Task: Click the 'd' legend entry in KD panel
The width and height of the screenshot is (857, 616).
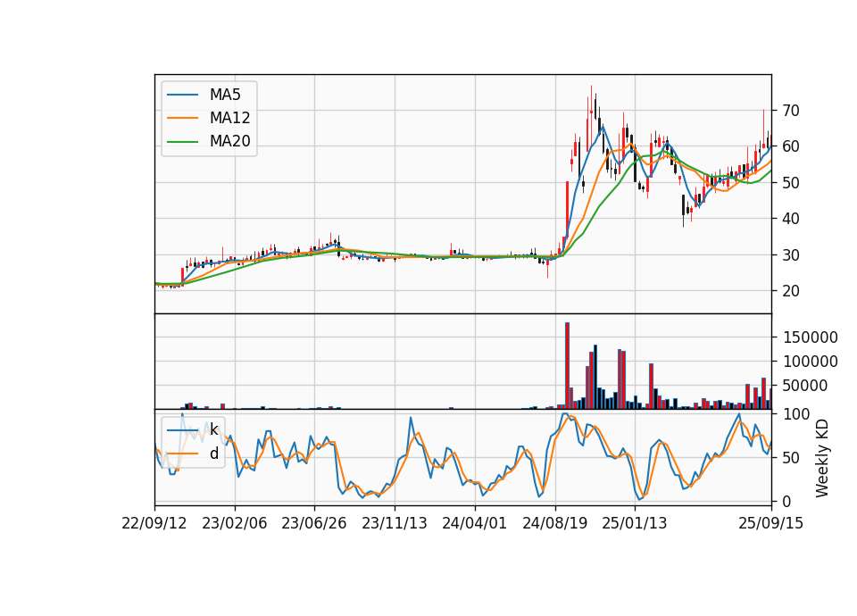Action: [213, 454]
